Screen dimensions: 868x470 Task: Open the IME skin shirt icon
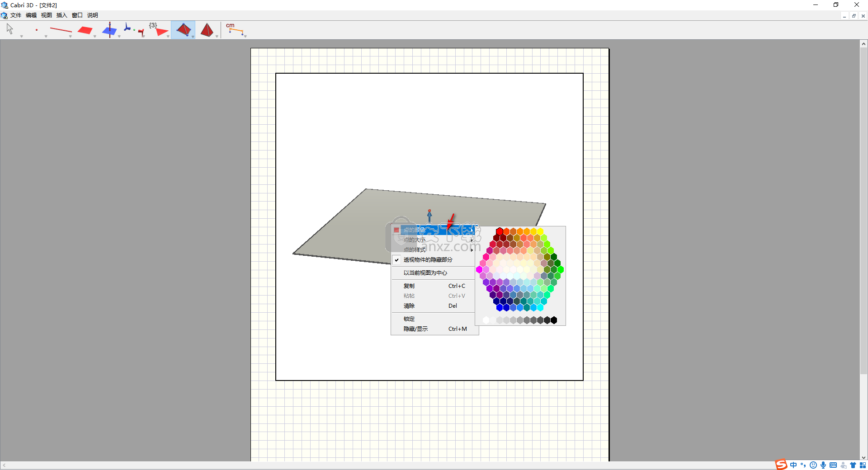(x=853, y=465)
